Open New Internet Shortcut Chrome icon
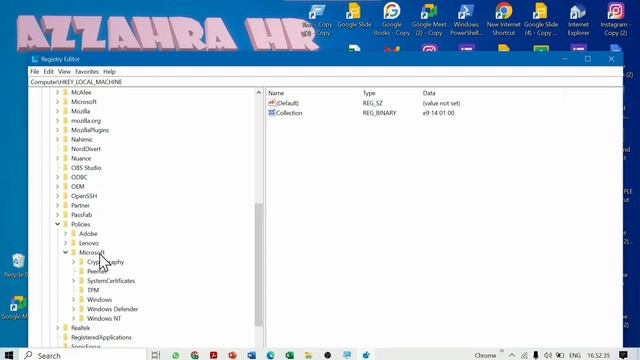Image resolution: width=640 pixels, height=360 pixels. (x=504, y=19)
